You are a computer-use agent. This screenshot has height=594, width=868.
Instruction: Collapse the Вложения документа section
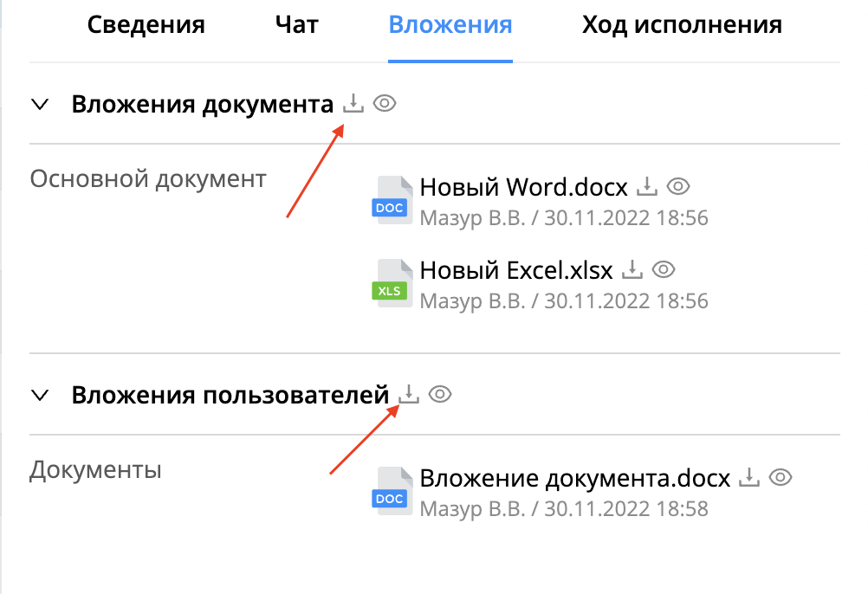pos(40,104)
